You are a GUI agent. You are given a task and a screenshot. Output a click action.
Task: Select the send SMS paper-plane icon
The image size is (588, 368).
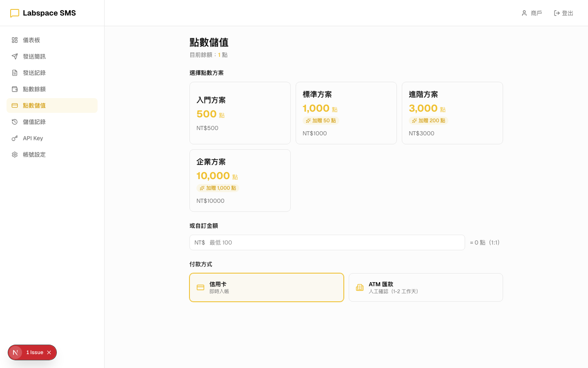(x=15, y=56)
